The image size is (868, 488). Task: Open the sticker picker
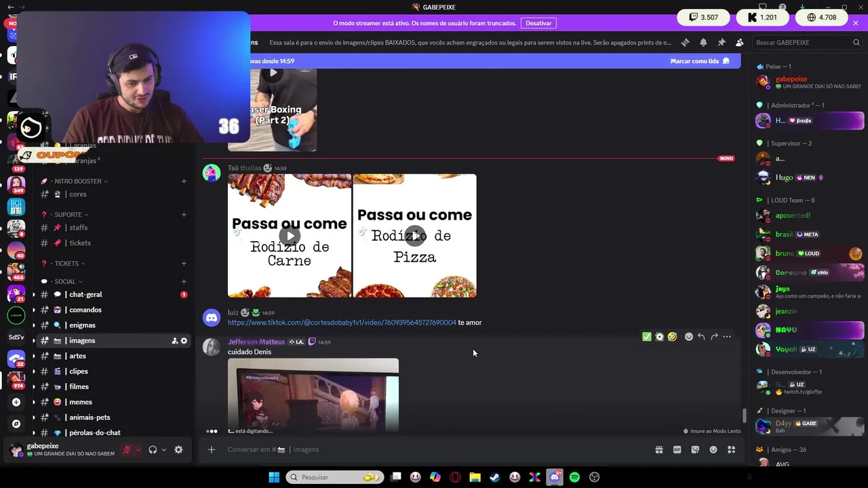695,449
